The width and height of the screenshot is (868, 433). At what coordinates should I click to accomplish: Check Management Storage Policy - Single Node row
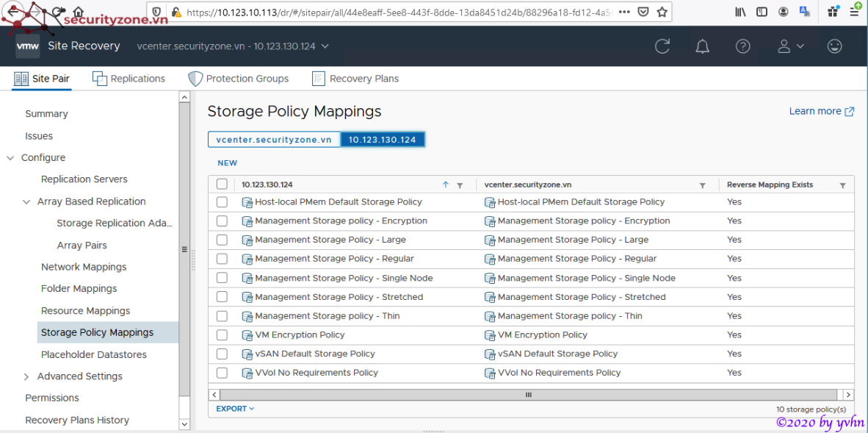(x=222, y=278)
